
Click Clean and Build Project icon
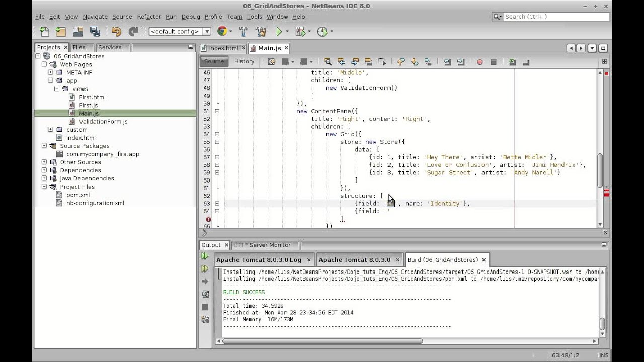(261, 32)
